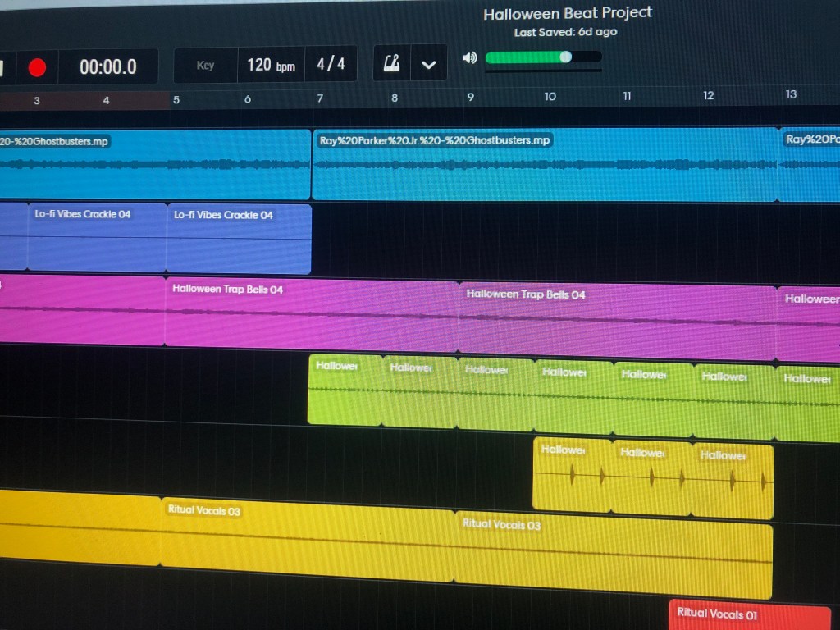
Task: Expand the metronome options chevron
Action: pyautogui.click(x=428, y=65)
